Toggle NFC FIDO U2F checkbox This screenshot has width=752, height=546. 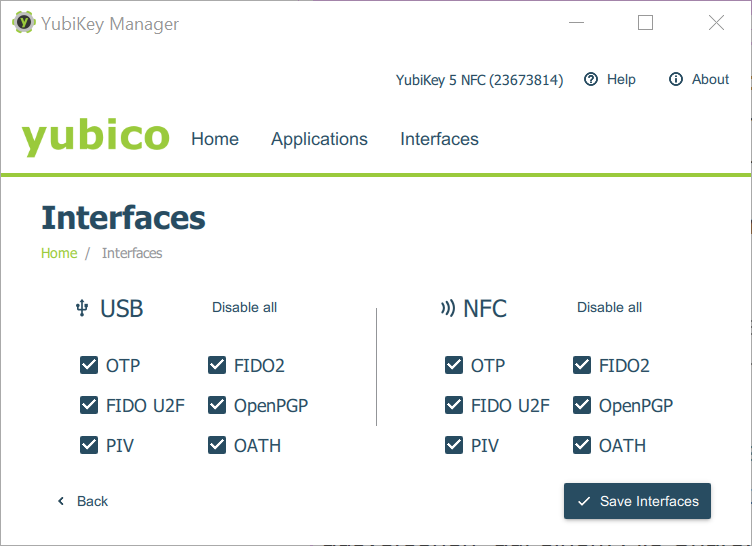(454, 405)
